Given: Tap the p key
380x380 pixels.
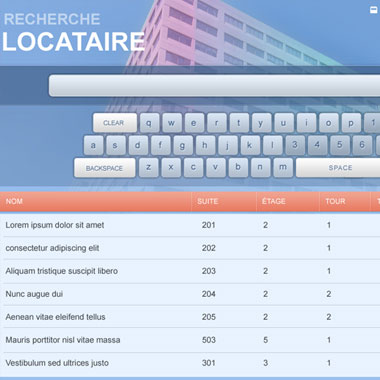Looking at the screenshot, I should click(351, 123).
